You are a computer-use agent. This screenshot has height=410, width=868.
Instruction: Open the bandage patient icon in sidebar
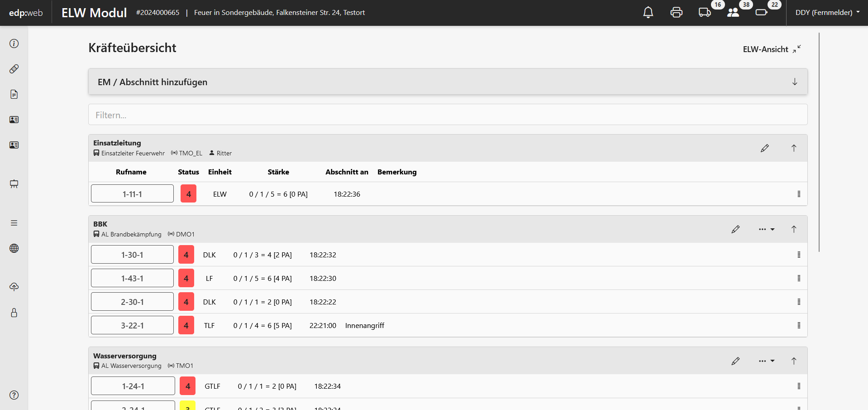pyautogui.click(x=14, y=69)
